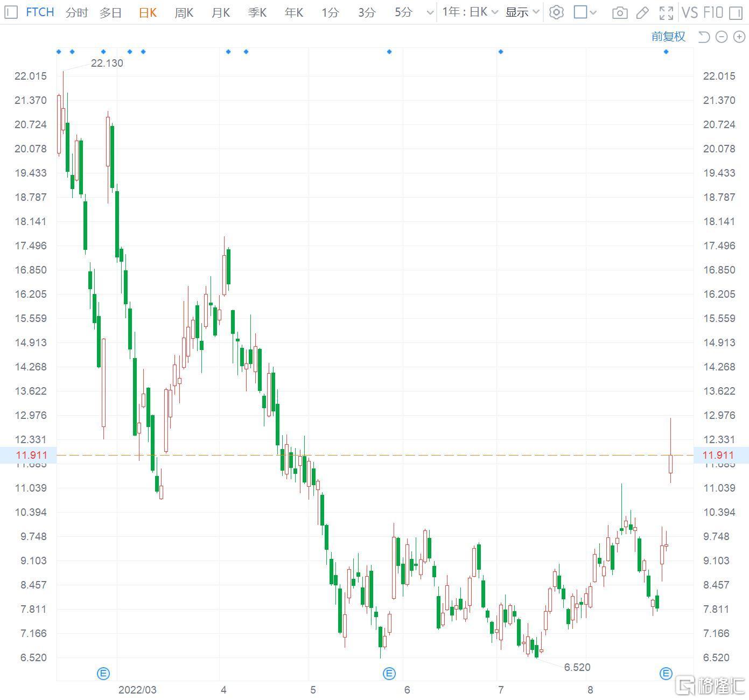Click the leftmost blue diamond event marker
Viewport: 749px width, 700px height.
[x=59, y=52]
